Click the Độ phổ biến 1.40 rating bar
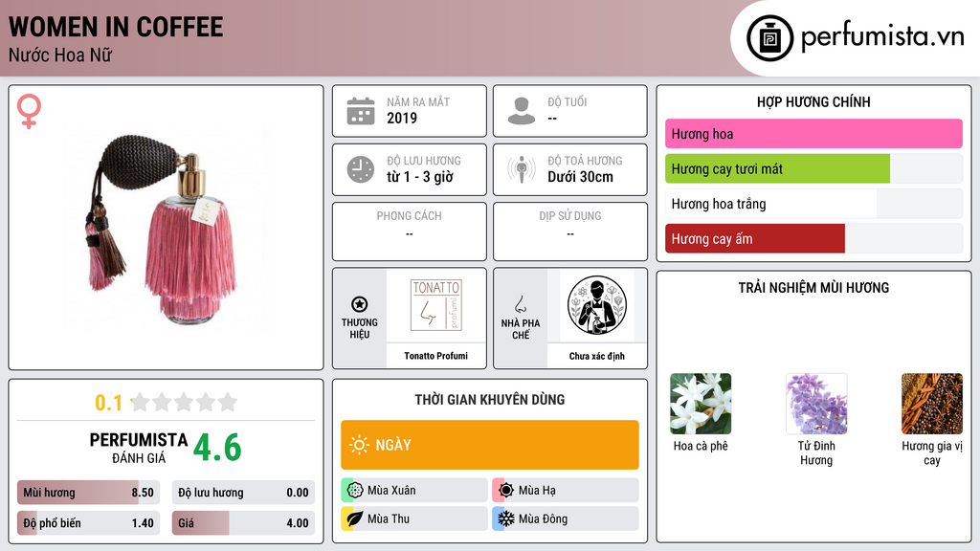This screenshot has height=551, width=980. point(88,523)
